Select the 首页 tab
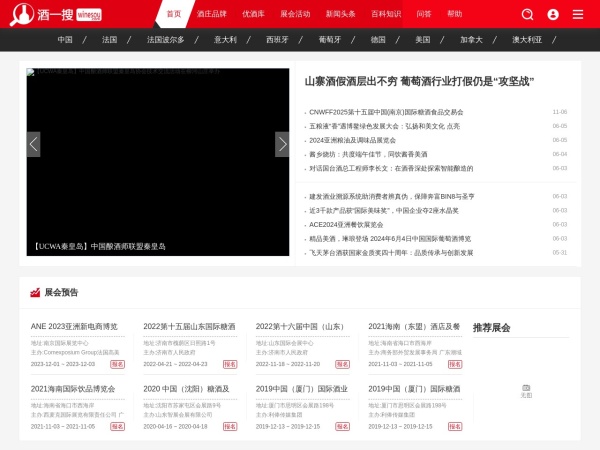 [x=174, y=14]
